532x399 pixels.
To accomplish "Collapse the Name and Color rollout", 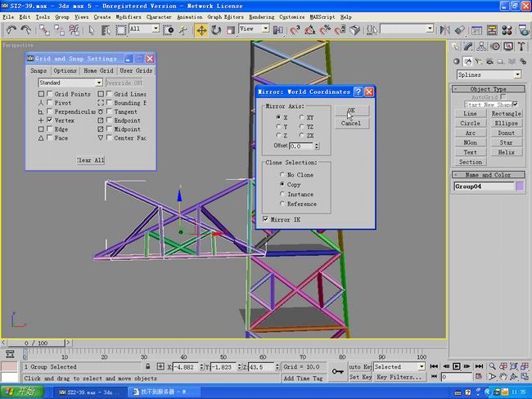I will (489, 175).
